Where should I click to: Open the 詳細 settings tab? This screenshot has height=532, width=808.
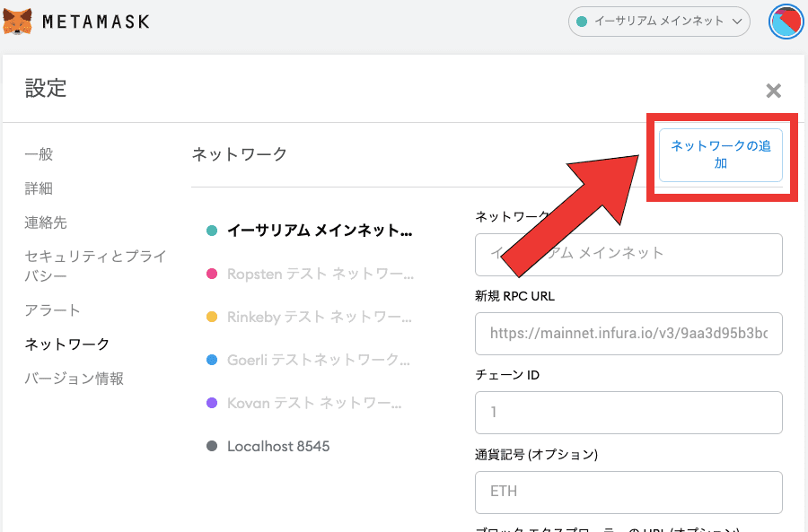(x=39, y=188)
